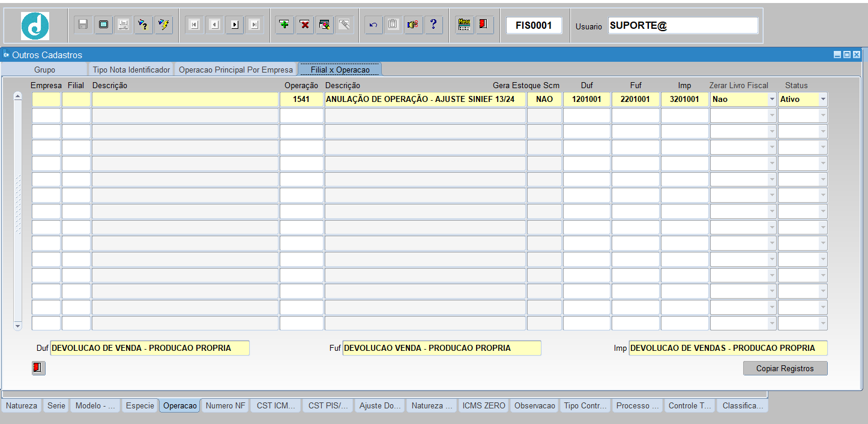The image size is (868, 424).
Task: Click the record scrollbar up arrow
Action: (x=17, y=97)
